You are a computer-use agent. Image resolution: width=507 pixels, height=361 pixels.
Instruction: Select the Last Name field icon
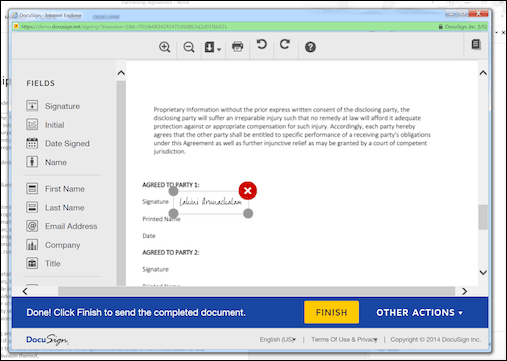coord(32,207)
